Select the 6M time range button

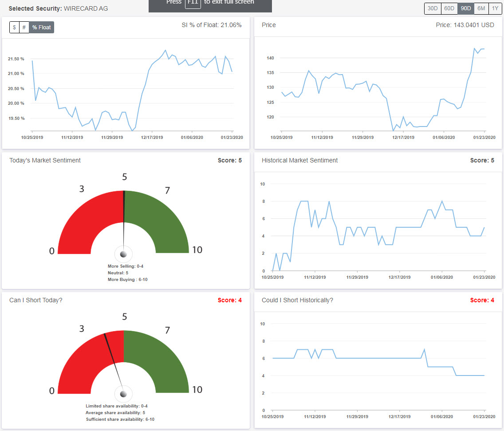[481, 8]
